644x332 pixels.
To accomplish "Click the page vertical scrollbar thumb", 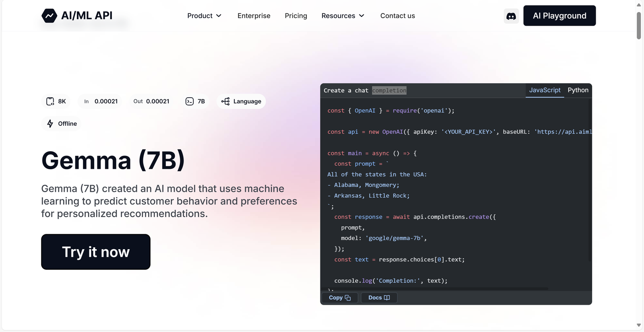I will pyautogui.click(x=639, y=25).
